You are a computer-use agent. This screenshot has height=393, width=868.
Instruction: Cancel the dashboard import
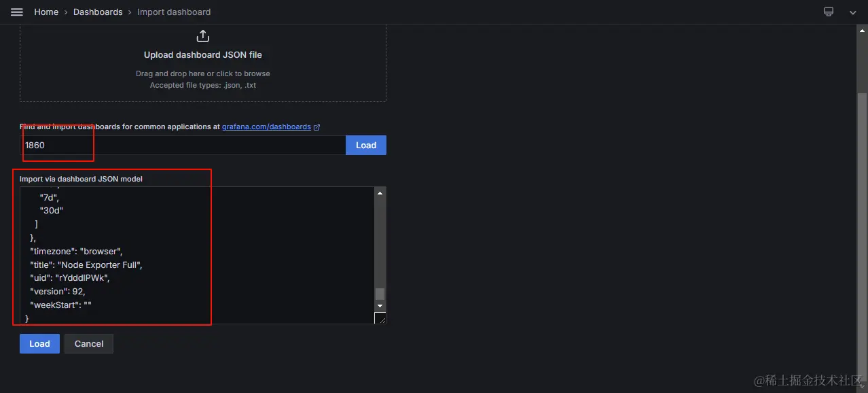[89, 343]
